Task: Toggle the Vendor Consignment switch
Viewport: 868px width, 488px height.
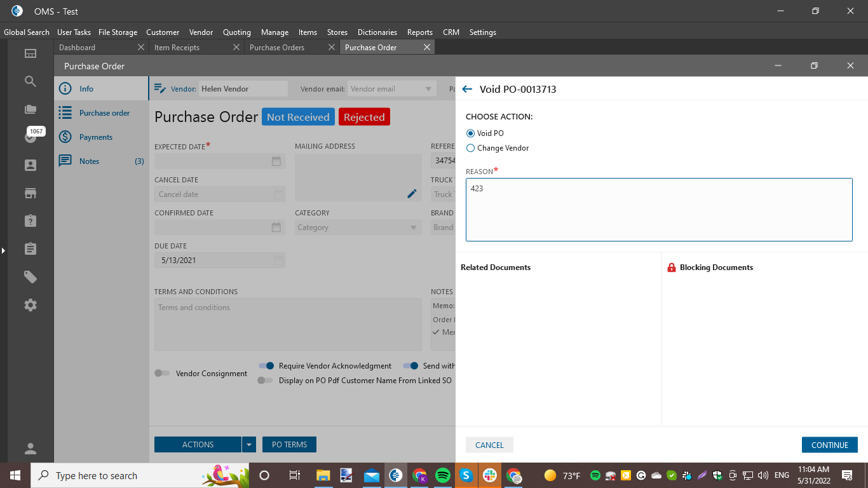Action: (x=162, y=374)
